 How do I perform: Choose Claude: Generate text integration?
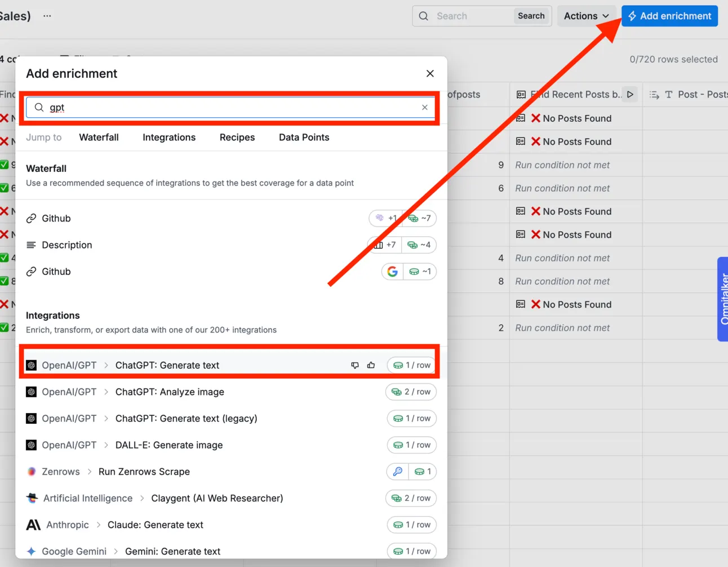pyautogui.click(x=231, y=524)
